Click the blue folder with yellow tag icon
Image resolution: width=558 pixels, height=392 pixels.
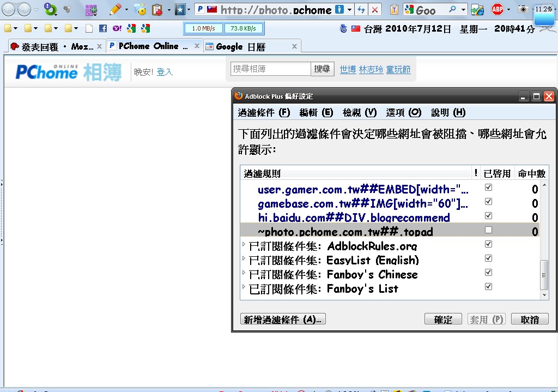click(x=141, y=10)
